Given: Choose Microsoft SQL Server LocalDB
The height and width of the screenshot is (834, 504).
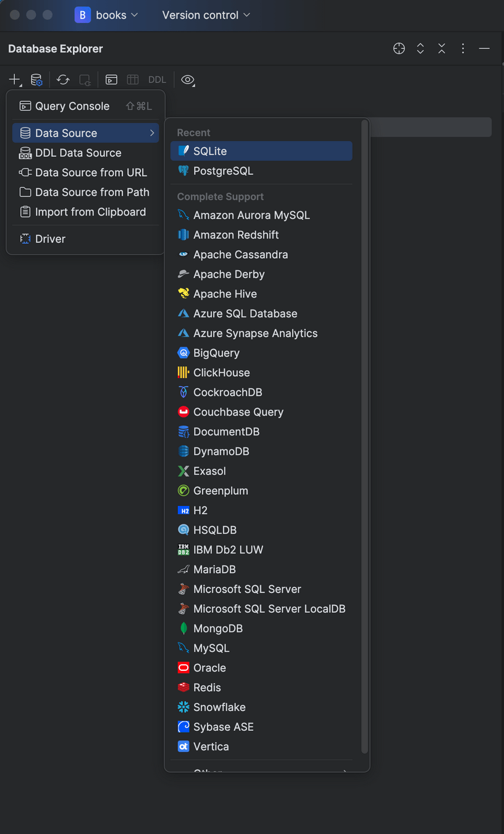Looking at the screenshot, I should (261, 609).
